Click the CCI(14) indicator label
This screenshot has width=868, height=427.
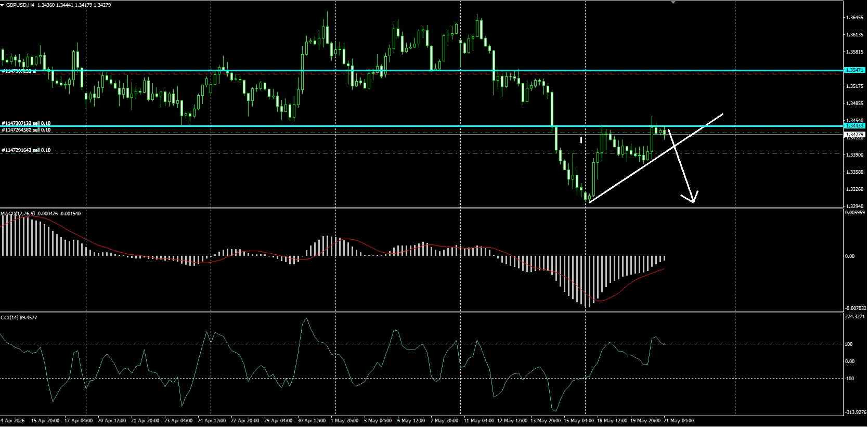coord(9,317)
